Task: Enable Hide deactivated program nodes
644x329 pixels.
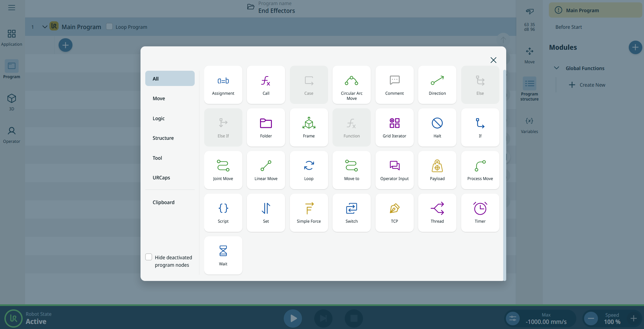Action: 149,257
